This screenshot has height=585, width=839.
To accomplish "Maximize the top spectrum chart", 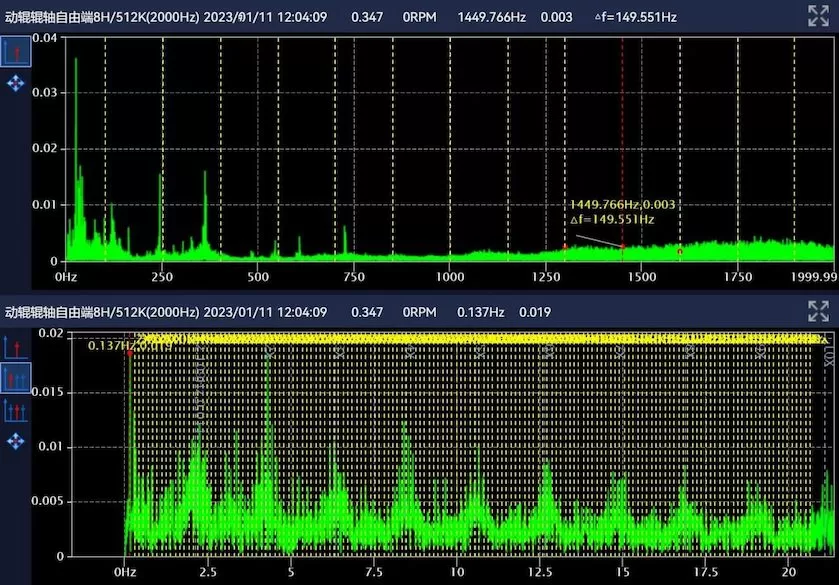I will click(818, 15).
